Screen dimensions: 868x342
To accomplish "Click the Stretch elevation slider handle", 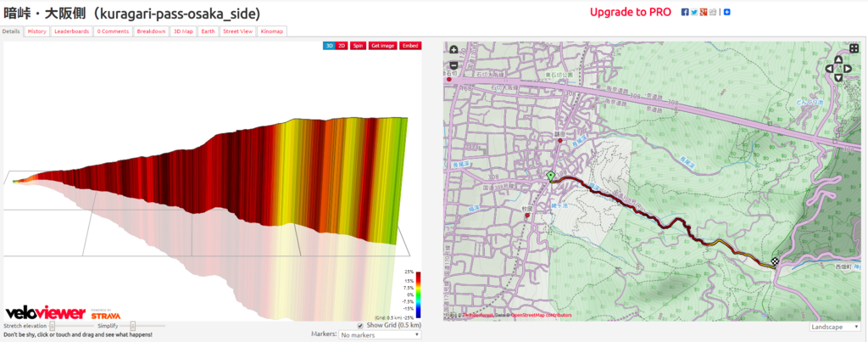I will (x=52, y=326).
